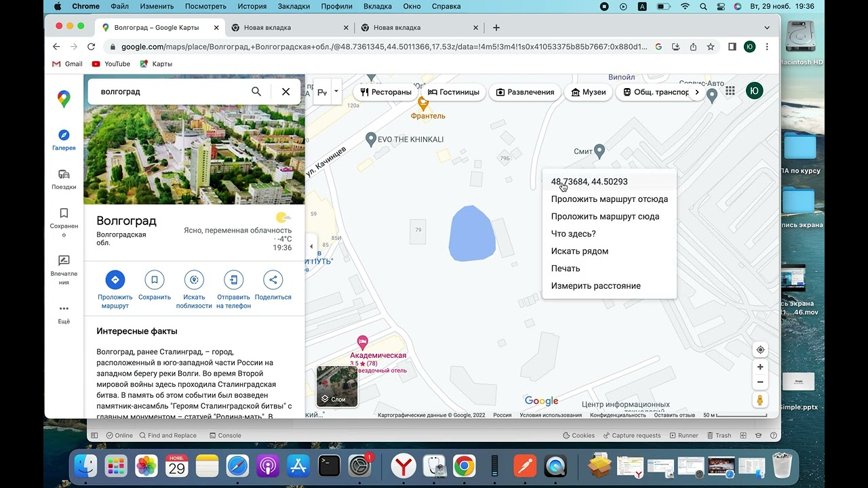Click the Street View pegman icon
Image resolution: width=868 pixels, height=488 pixels.
pos(760,400)
